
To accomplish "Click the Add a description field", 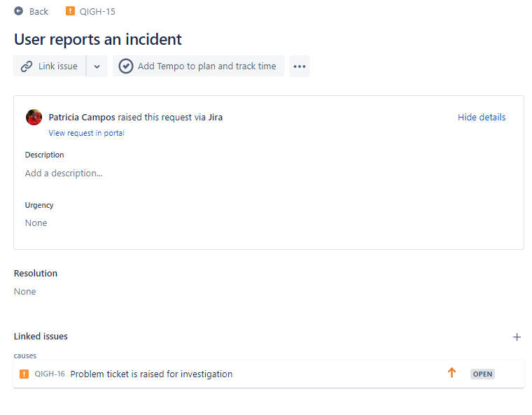I will click(64, 174).
